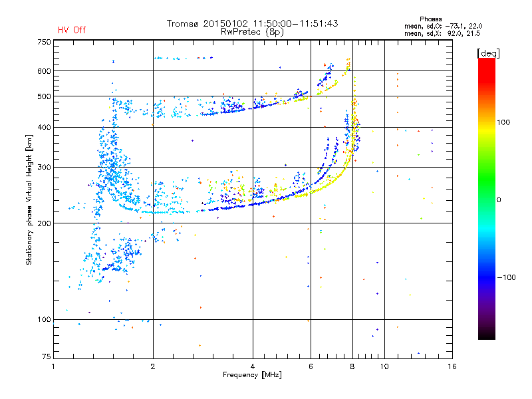
Task: Click the red 'HV Off' status label
Action: 72,30
